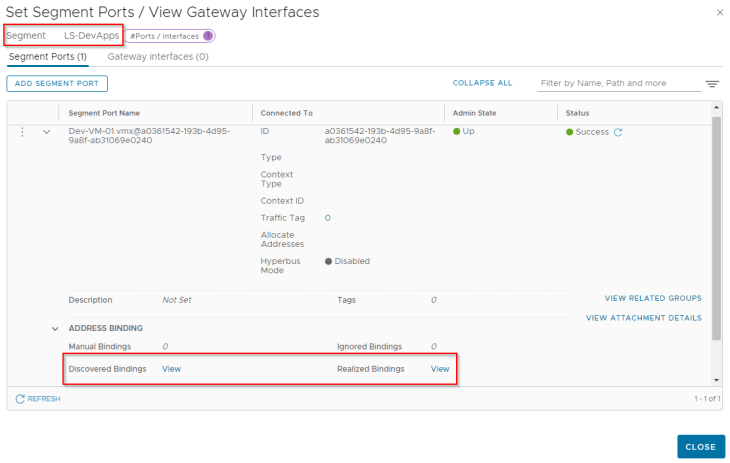Collapse all expanded rows
730x463 pixels.
pyautogui.click(x=482, y=83)
